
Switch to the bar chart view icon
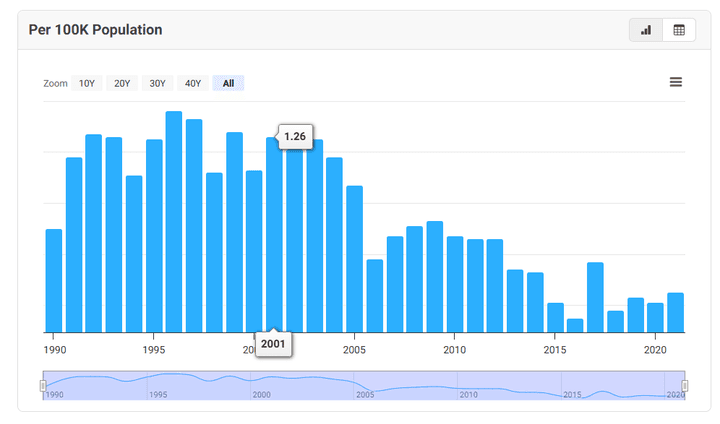pyautogui.click(x=646, y=30)
